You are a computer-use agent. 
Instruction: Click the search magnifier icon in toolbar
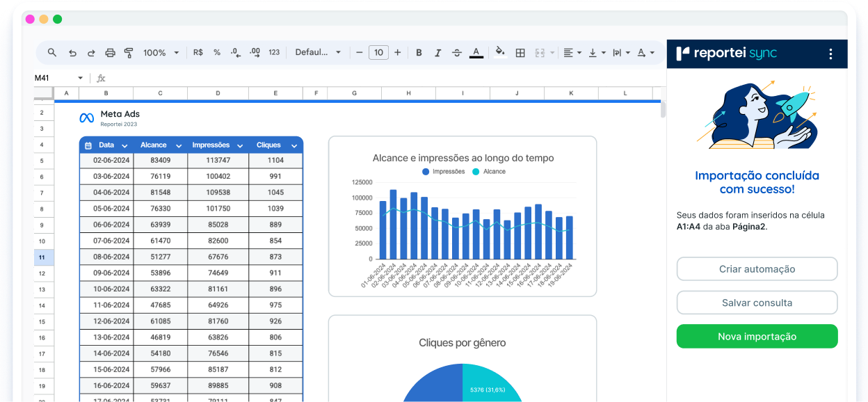pyautogui.click(x=52, y=53)
